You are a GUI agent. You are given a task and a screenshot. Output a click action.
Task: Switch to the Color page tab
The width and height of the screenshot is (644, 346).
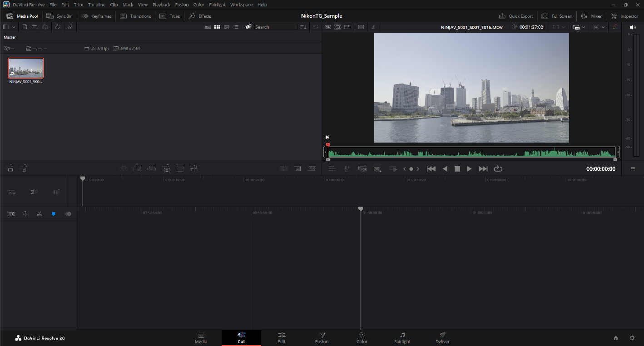click(x=362, y=338)
